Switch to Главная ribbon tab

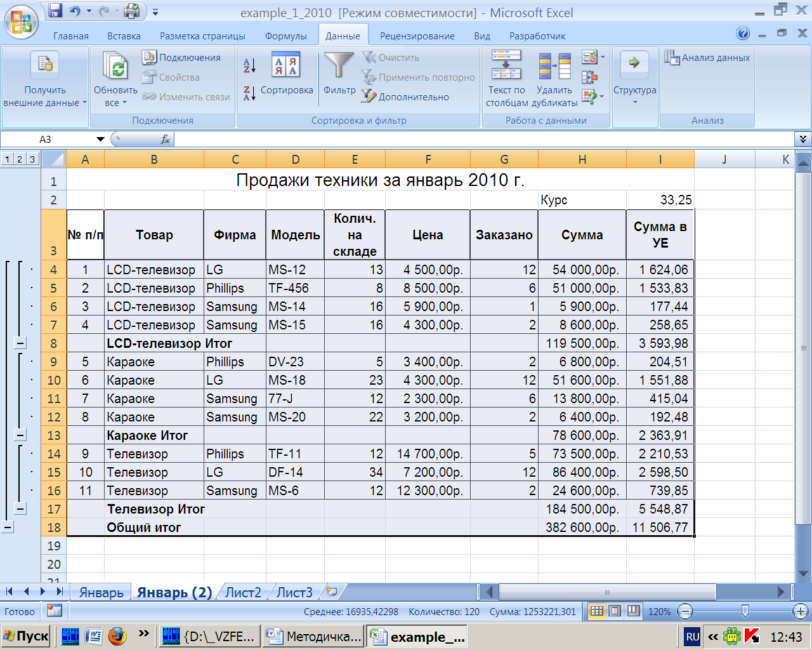[71, 36]
